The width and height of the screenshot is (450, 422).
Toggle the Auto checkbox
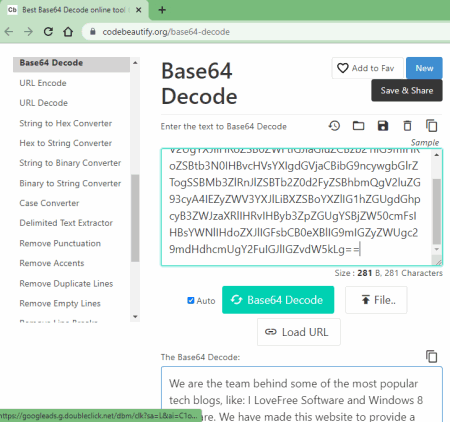tap(191, 300)
